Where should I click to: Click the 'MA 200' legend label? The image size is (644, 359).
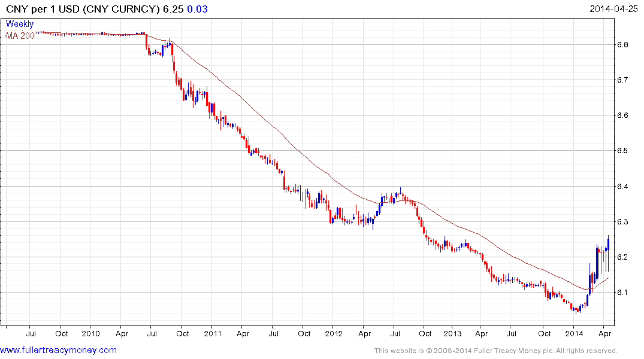pyautogui.click(x=20, y=36)
